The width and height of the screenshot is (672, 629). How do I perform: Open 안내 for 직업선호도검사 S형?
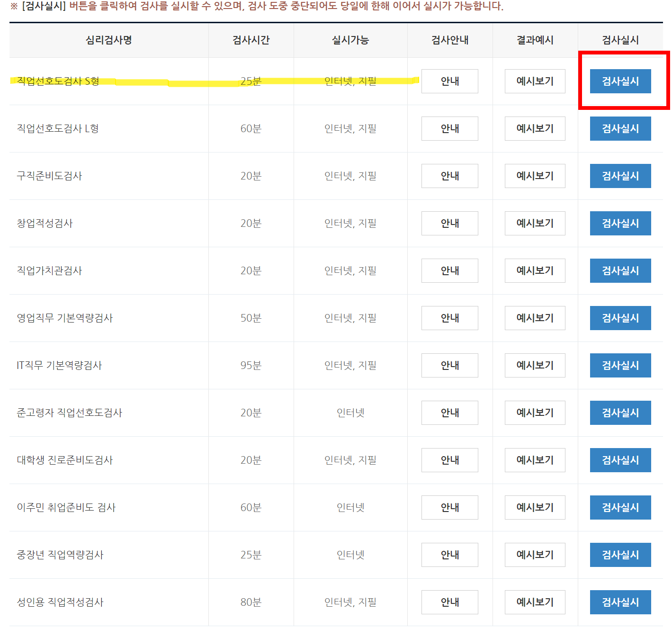click(449, 81)
